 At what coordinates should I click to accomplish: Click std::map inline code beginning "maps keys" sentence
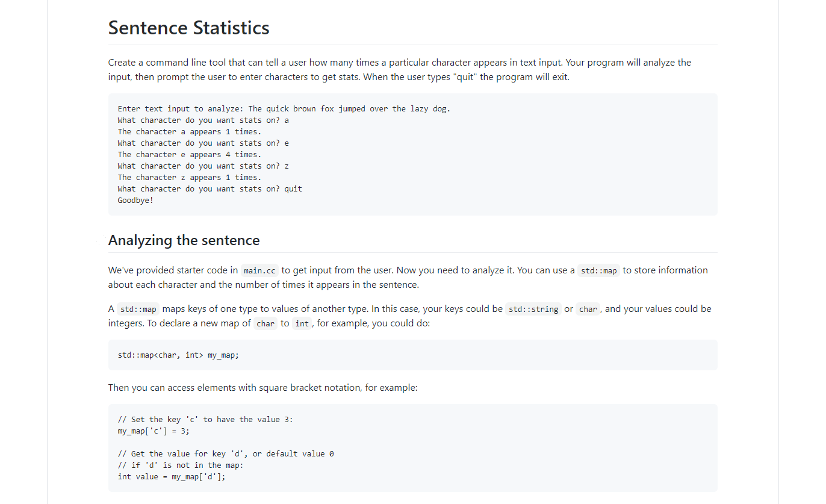tap(138, 310)
